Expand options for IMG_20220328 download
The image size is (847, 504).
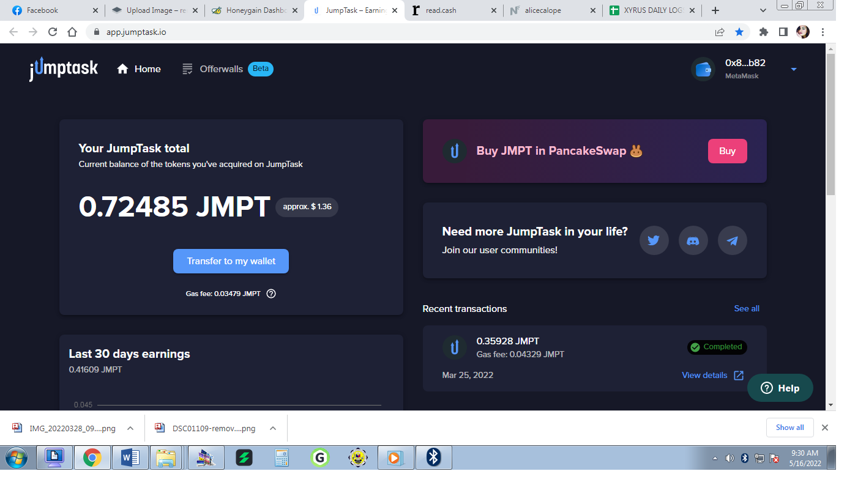point(130,428)
